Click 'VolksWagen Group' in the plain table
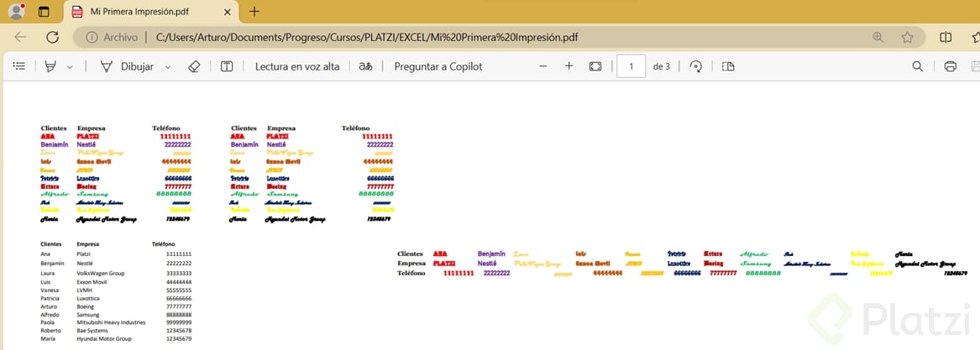The image size is (980, 350). tap(101, 273)
